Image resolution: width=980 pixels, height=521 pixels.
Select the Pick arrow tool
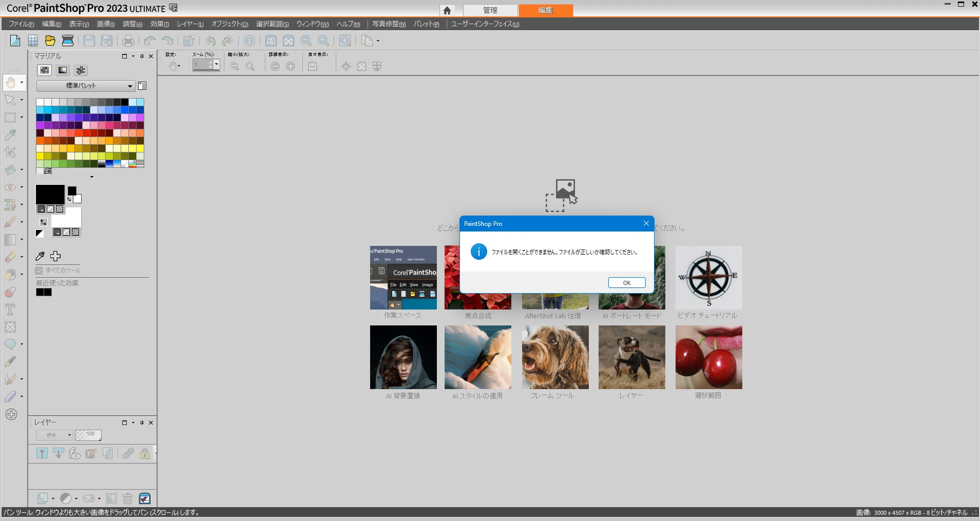pos(10,100)
